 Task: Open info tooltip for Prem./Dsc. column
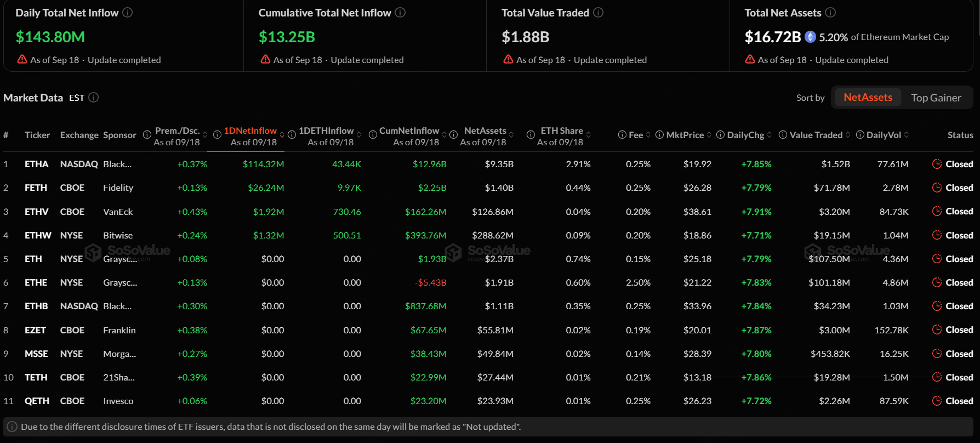pyautogui.click(x=147, y=135)
